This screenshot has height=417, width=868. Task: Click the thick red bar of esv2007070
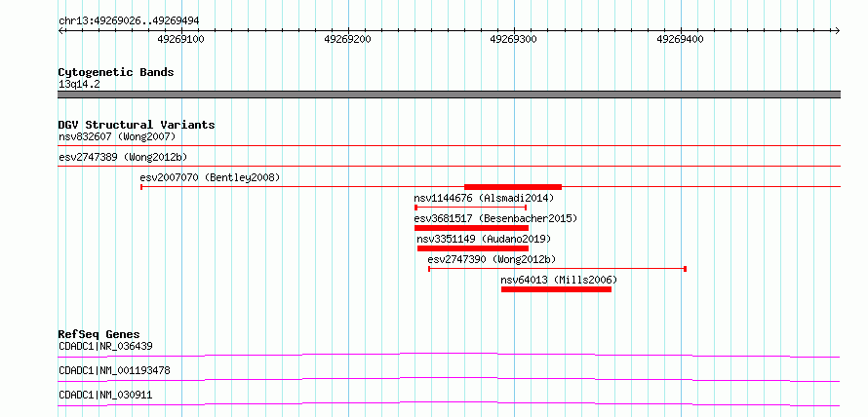(513, 187)
